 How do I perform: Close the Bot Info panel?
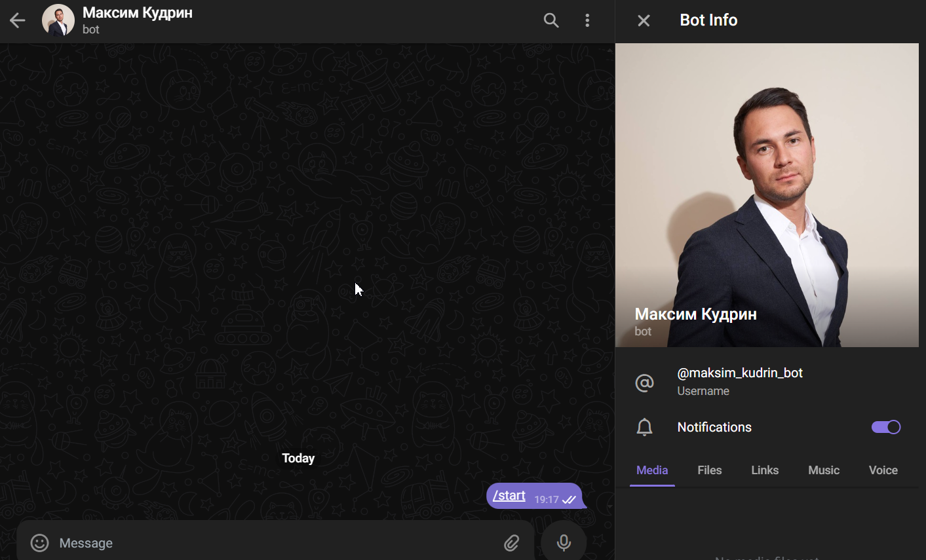644,20
